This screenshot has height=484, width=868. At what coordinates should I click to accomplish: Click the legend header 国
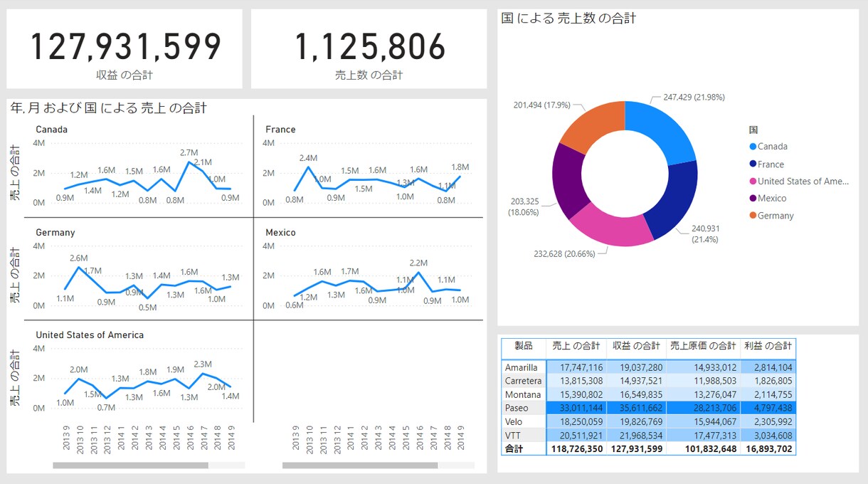coord(753,130)
